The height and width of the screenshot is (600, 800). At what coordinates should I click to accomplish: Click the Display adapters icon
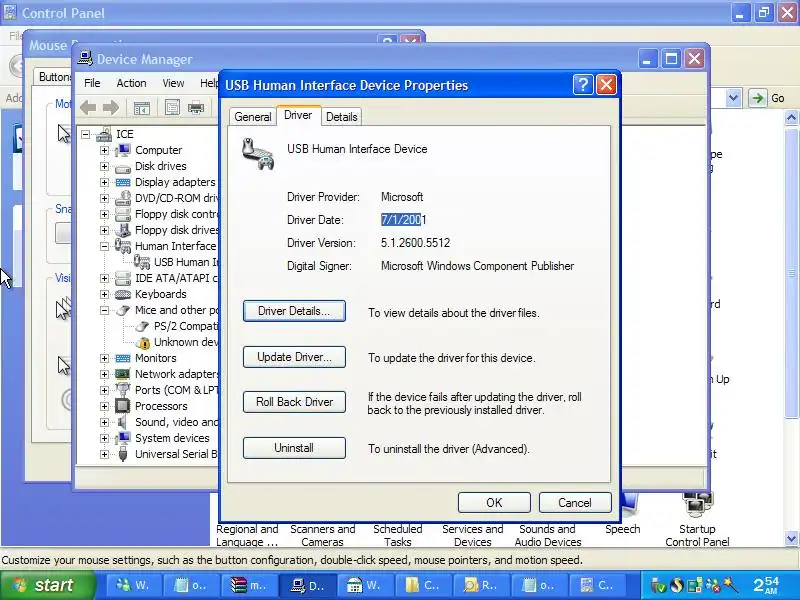tap(123, 182)
